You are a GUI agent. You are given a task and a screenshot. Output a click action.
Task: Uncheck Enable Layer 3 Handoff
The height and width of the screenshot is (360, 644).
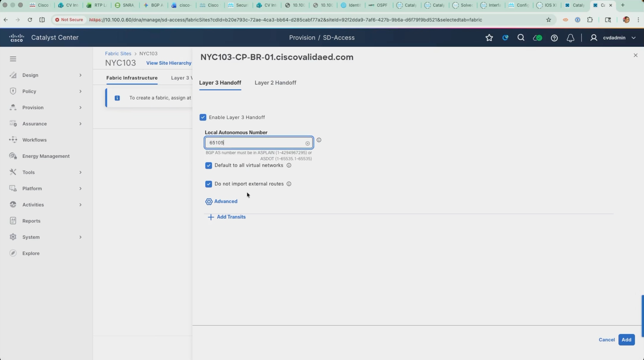pos(203,117)
